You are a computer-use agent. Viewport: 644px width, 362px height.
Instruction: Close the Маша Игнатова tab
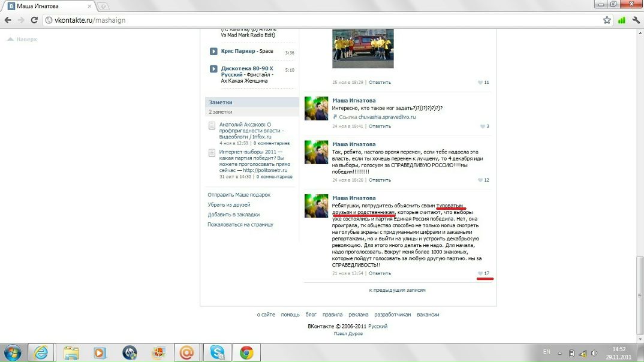[89, 6]
